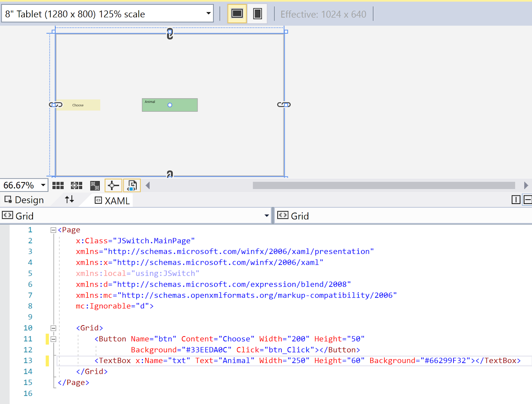Click the x:Name="txt" attribute
The height and width of the screenshot is (404, 532).
pyautogui.click(x=163, y=360)
